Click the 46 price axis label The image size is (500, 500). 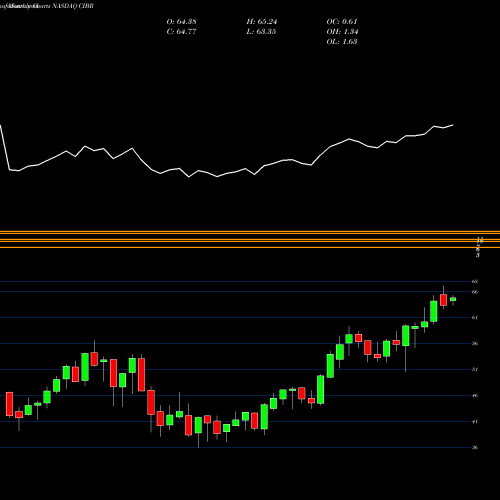pyautogui.click(x=475, y=396)
